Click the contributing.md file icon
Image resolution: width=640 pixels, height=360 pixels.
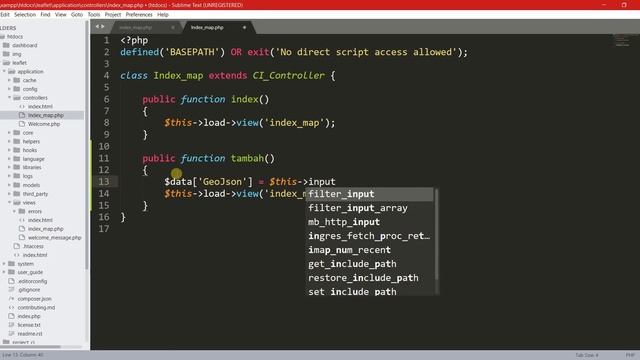[x=11, y=307]
